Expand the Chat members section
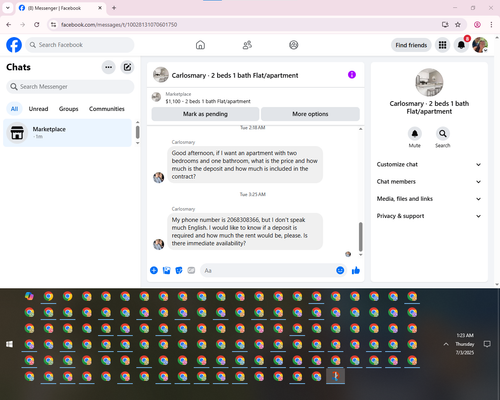 pos(429,182)
